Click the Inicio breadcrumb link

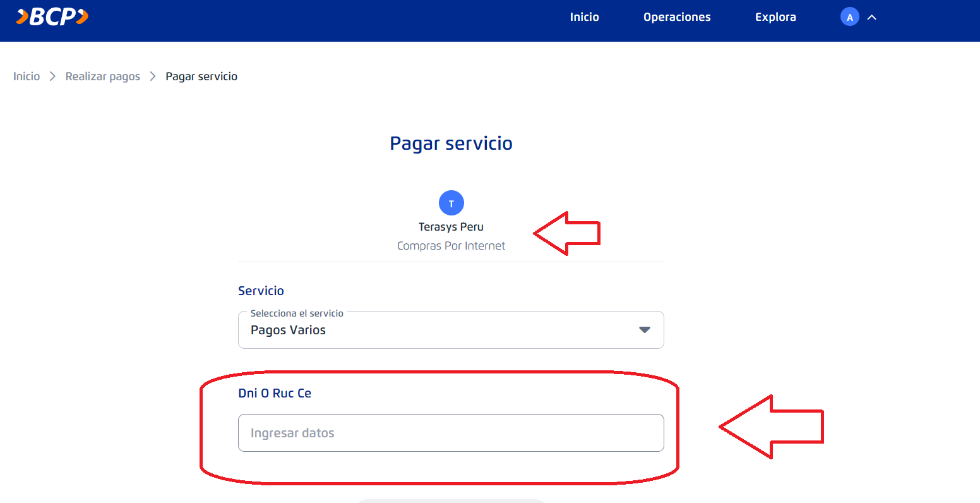click(x=27, y=76)
